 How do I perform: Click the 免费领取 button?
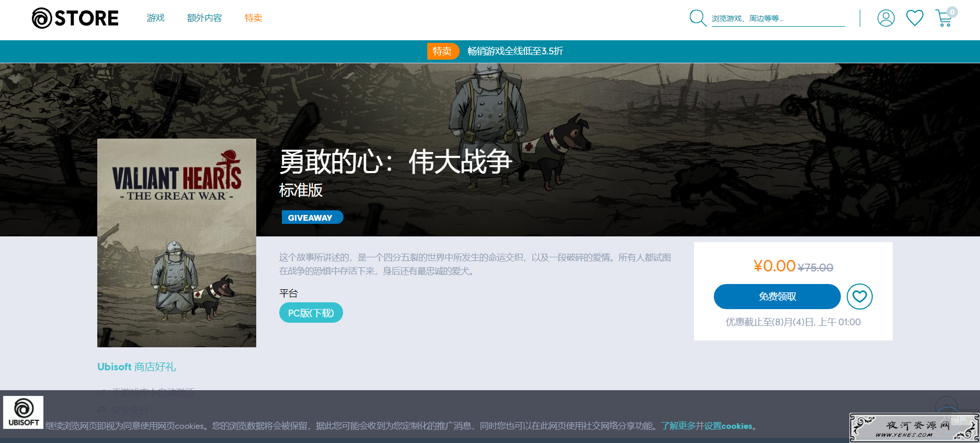tap(777, 297)
